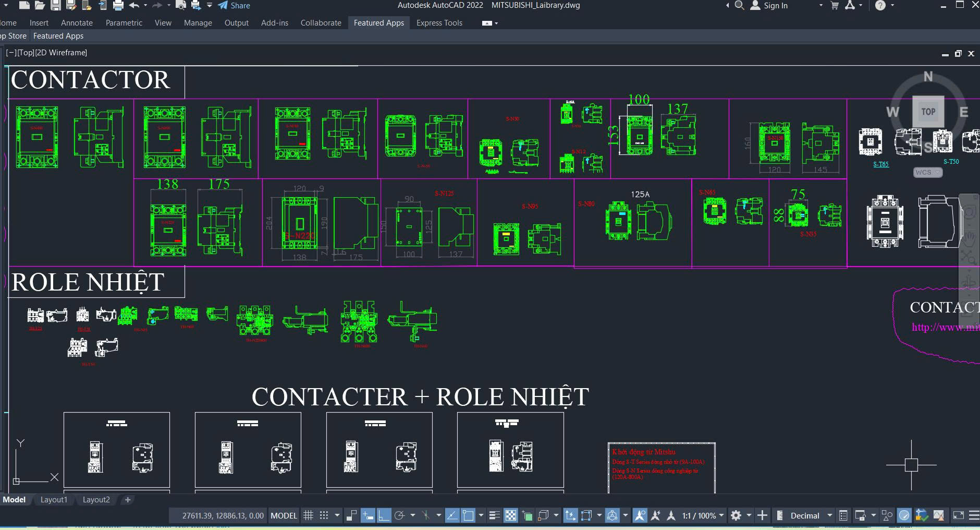
Task: Click the Clean Screen icon
Action: [x=958, y=515]
